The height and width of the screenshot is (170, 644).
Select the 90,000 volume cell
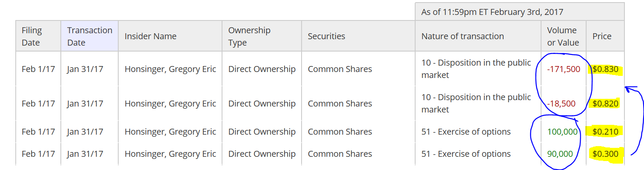coord(560,154)
